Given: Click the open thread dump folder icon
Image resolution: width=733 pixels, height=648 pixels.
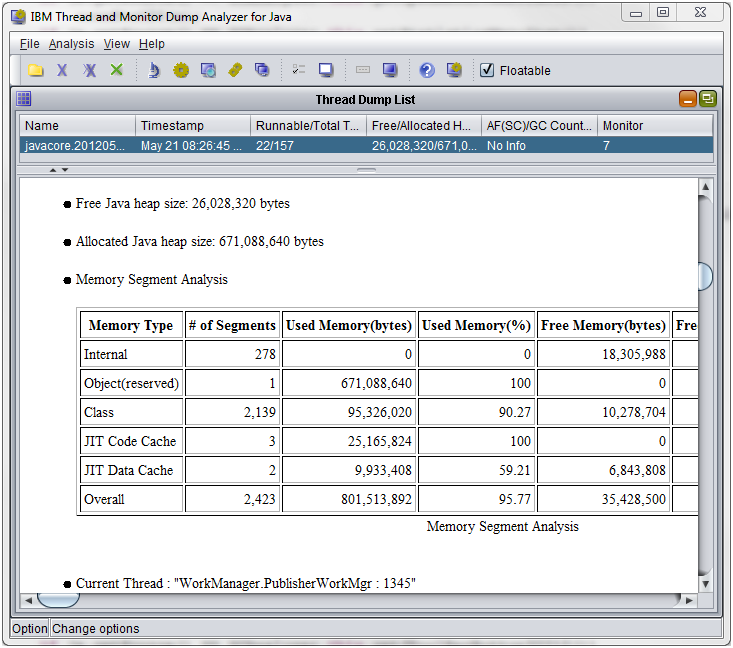Looking at the screenshot, I should (x=35, y=70).
